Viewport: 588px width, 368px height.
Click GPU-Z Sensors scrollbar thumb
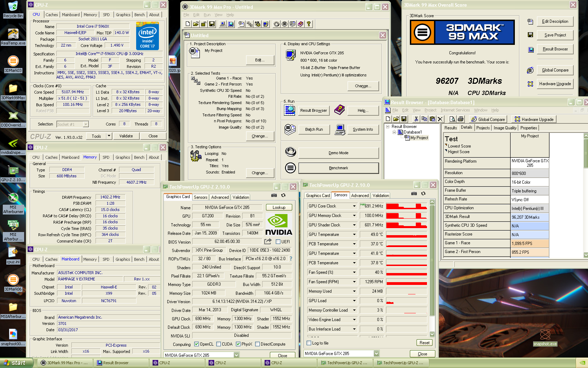point(432,260)
